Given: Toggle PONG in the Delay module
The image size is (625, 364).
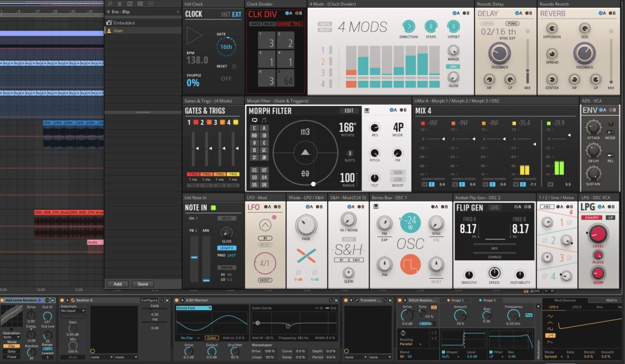Looking at the screenshot, I should (512, 23).
